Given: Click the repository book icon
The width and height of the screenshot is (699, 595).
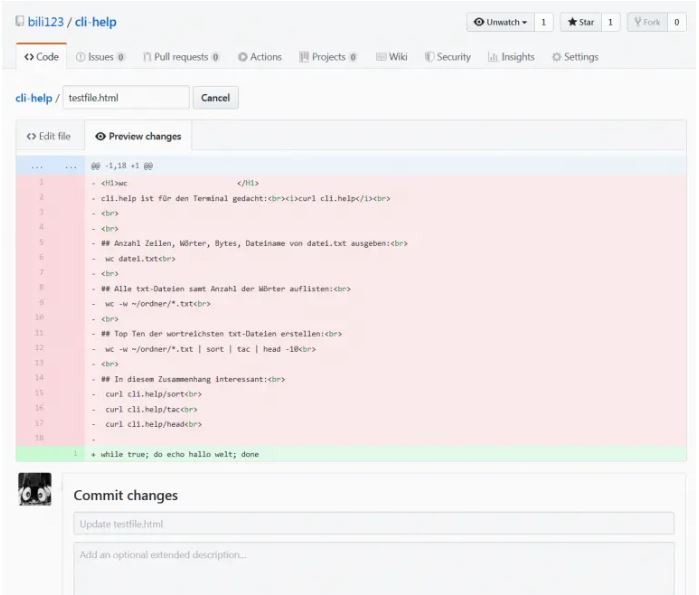Looking at the screenshot, I should 20,21.
